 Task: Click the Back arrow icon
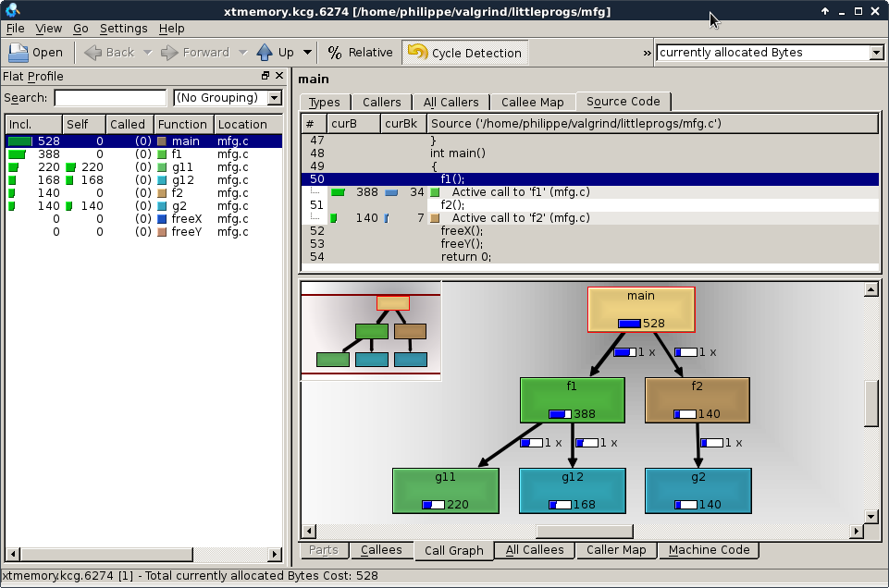tap(93, 53)
